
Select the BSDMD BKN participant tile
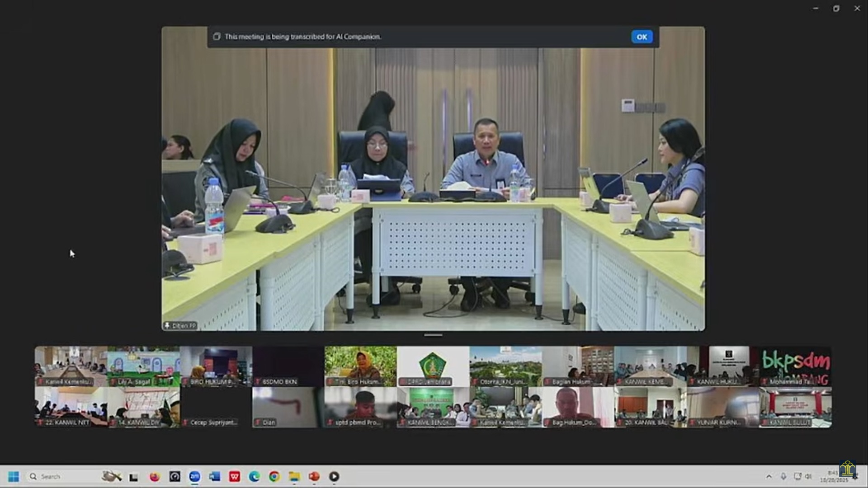(x=288, y=366)
